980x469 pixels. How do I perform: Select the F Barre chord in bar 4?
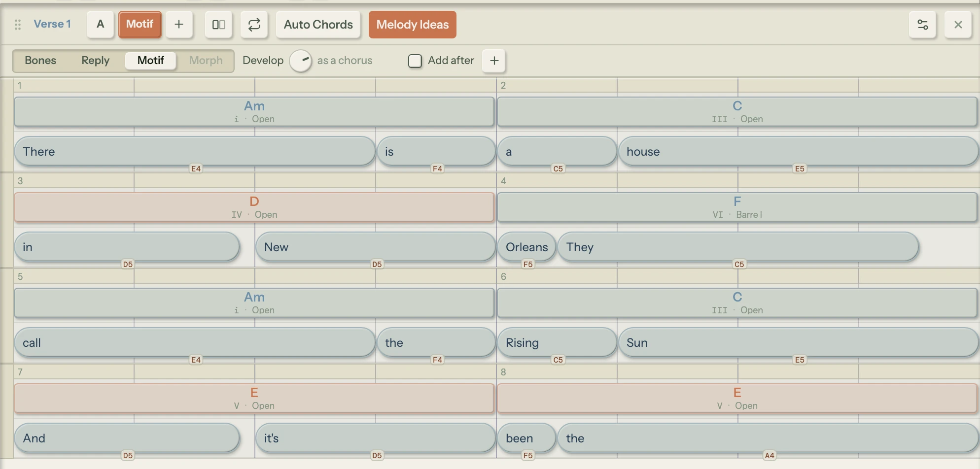[x=737, y=207]
